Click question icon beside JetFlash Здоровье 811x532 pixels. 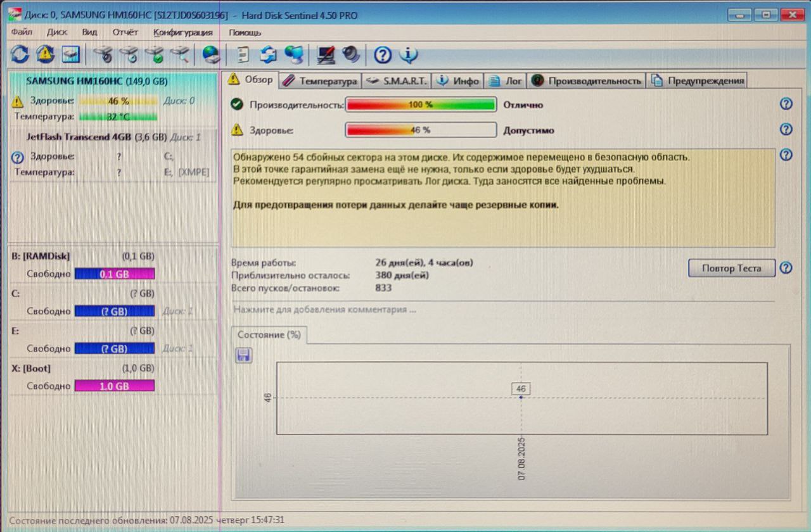(x=18, y=158)
